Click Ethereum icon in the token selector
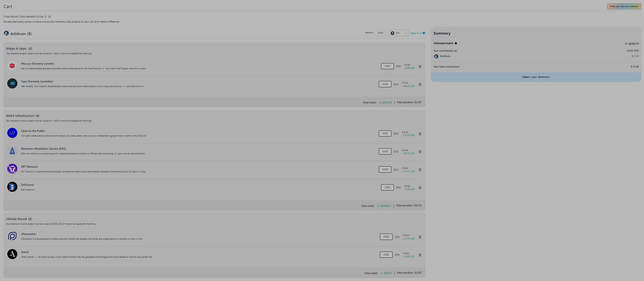644x281 pixels. click(x=392, y=33)
